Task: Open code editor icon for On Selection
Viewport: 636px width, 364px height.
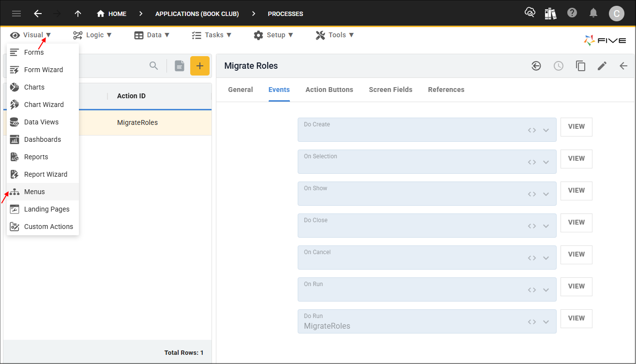Action: point(532,162)
